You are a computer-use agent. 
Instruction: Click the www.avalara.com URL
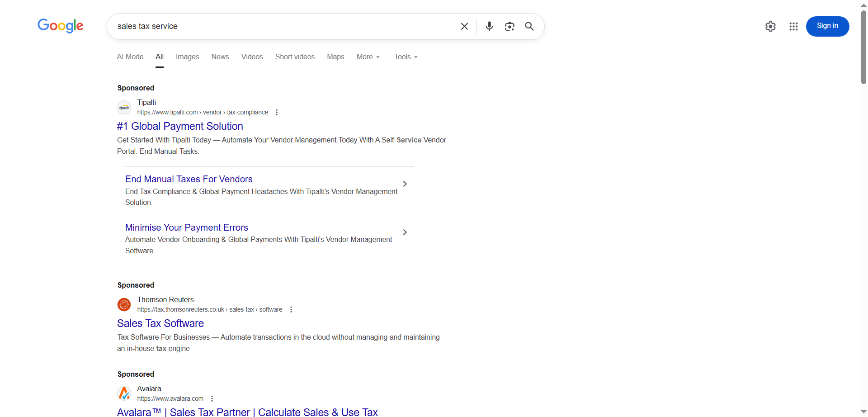[x=170, y=398]
